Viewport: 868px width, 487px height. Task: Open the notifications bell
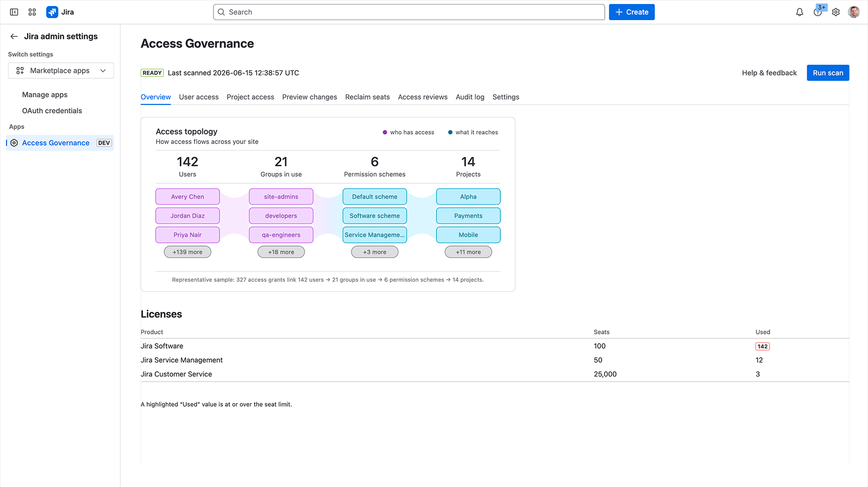tap(800, 12)
